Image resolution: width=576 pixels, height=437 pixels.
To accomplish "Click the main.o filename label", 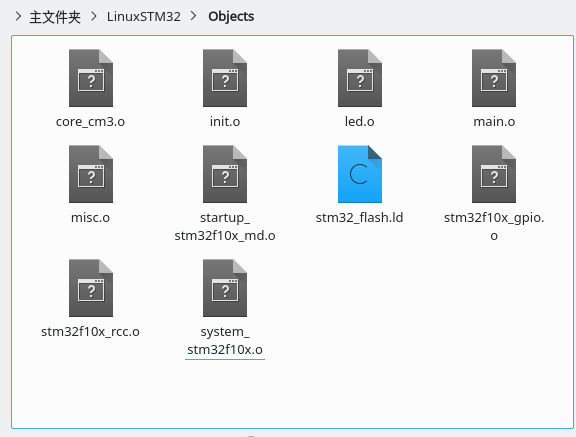I will (494, 122).
